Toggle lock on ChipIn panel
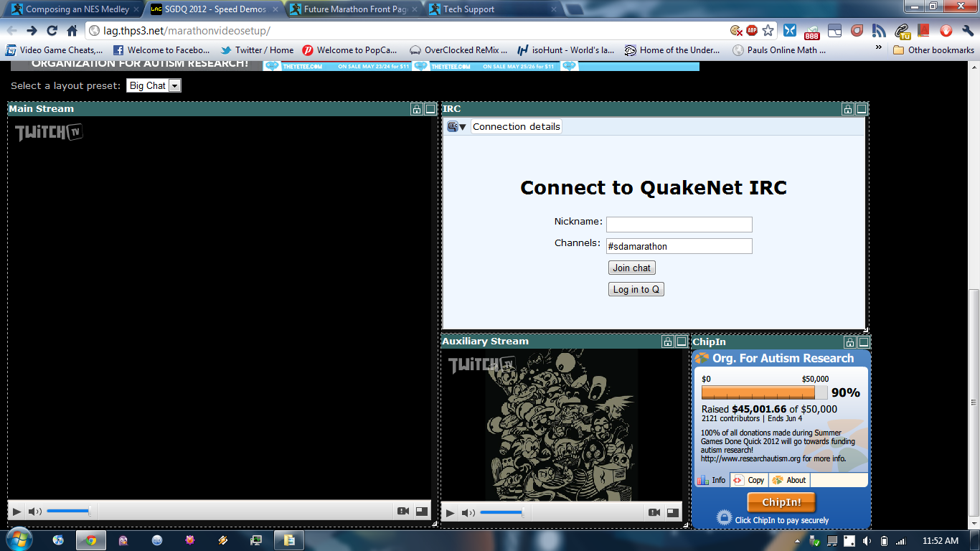Screen dimensions: 980x551 [x=850, y=343]
